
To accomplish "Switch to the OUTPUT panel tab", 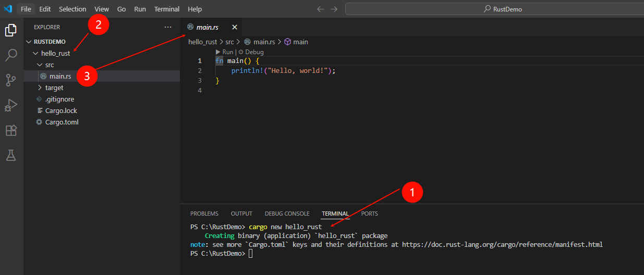I will (x=241, y=214).
